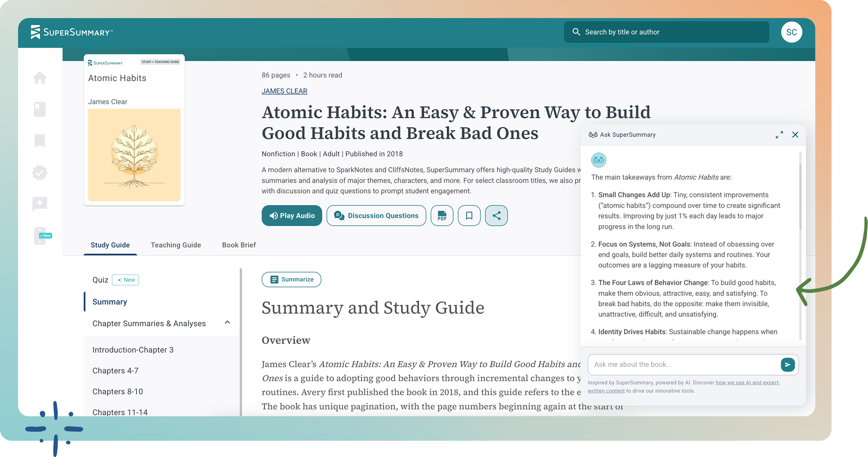Click the verified badge sidebar icon

40,173
